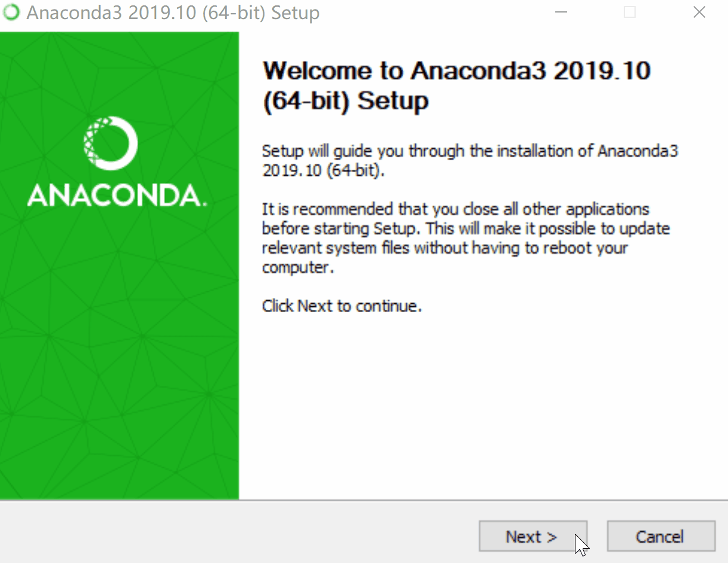Minimize the setup window
Image resolution: width=728 pixels, height=563 pixels.
[561, 12]
